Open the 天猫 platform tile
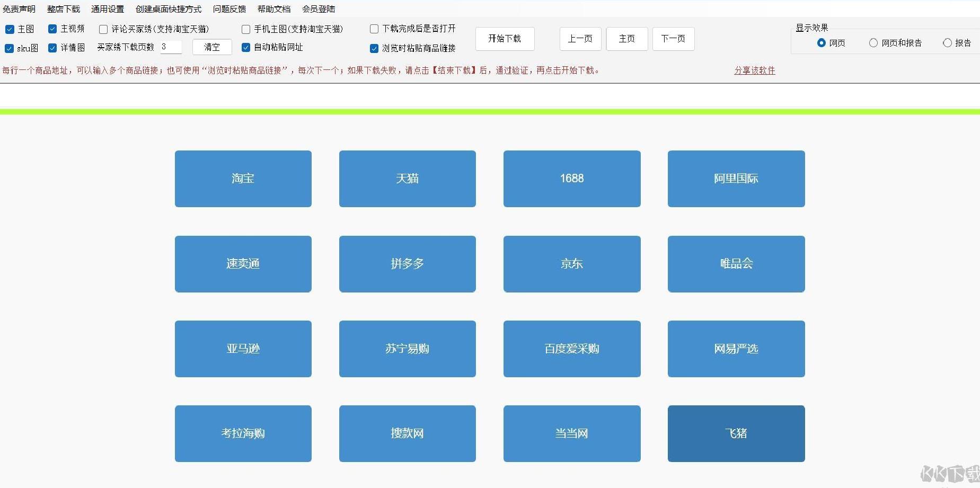 coord(408,179)
